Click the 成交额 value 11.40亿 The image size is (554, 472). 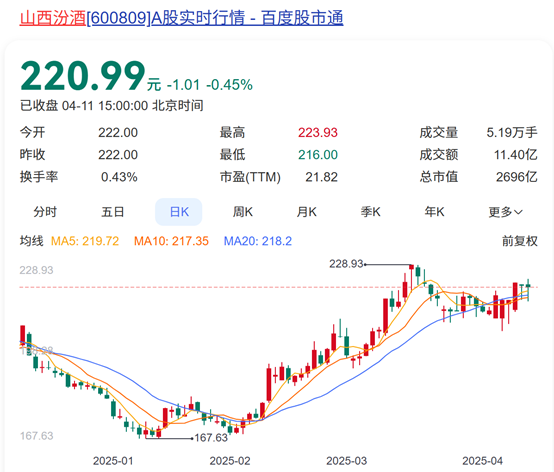coord(515,155)
